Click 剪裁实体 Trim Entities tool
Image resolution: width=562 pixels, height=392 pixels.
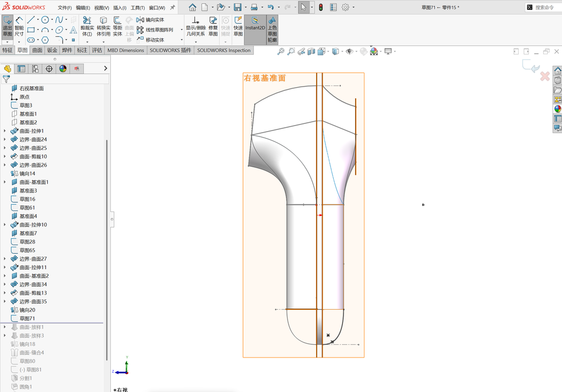pyautogui.click(x=87, y=26)
